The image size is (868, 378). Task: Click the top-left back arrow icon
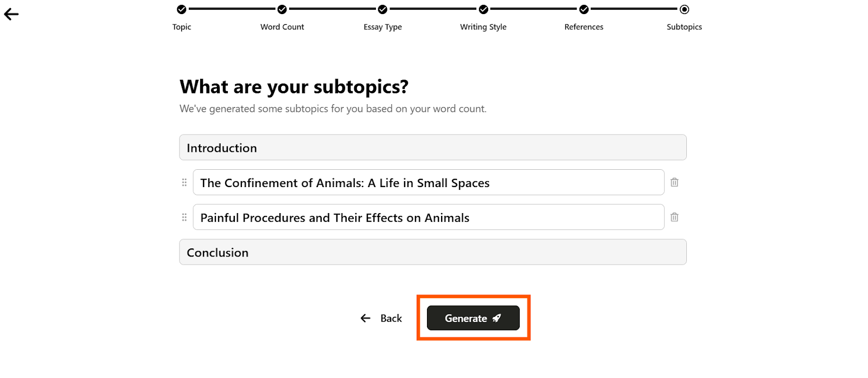(11, 15)
